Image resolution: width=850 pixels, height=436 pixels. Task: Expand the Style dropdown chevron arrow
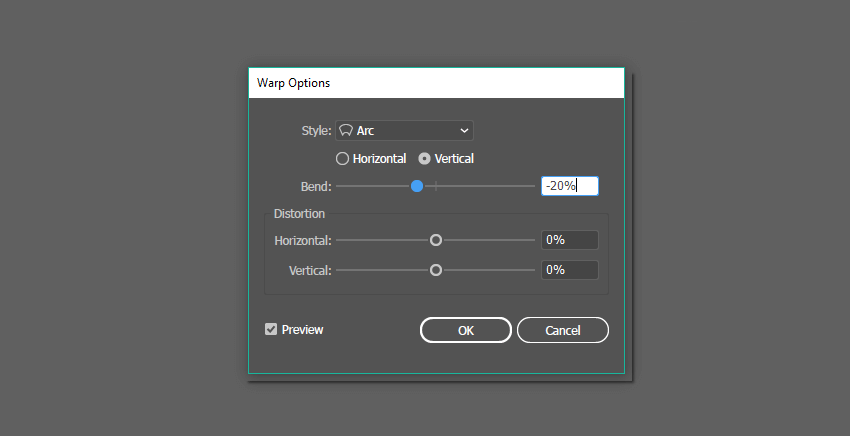point(464,130)
